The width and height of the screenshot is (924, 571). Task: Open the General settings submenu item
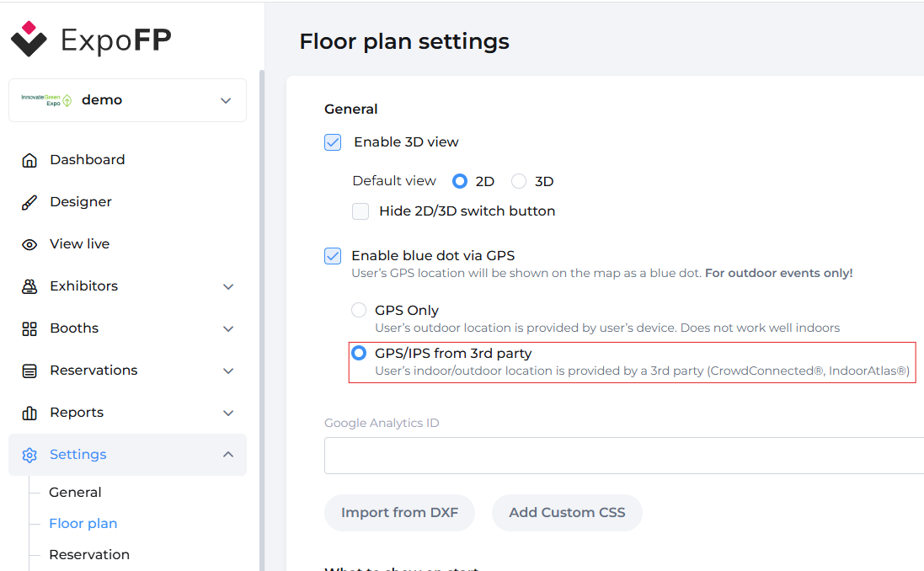coord(75,493)
